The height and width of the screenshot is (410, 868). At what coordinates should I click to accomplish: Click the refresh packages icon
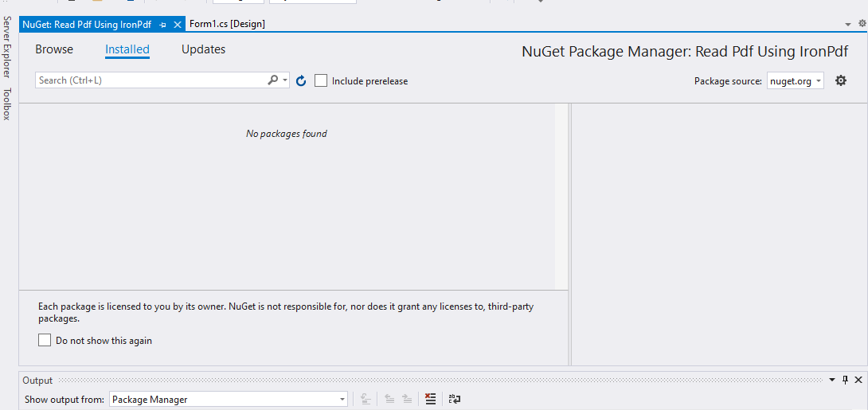(301, 81)
